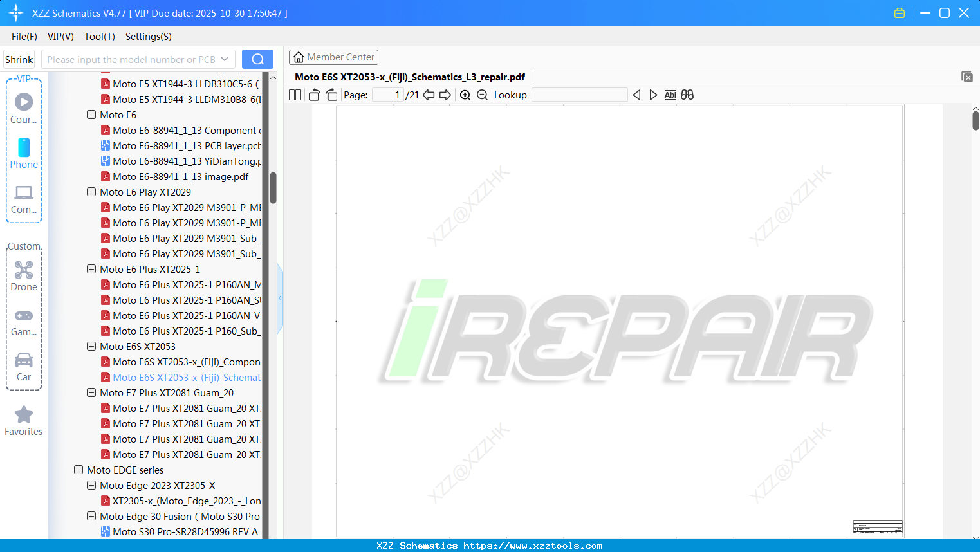The width and height of the screenshot is (980, 552).
Task: Select the Computer category icon
Action: [24, 199]
